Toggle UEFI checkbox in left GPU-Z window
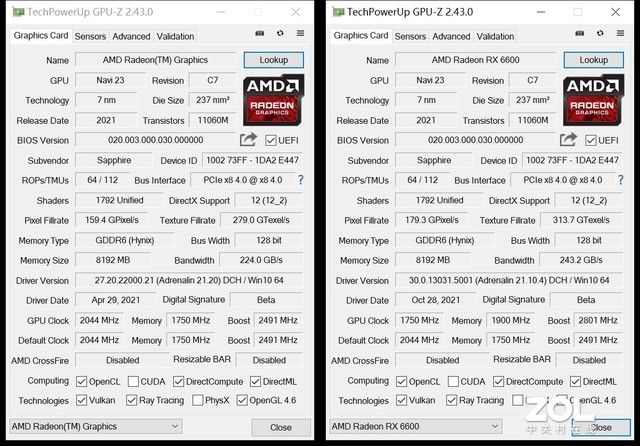This screenshot has height=446, width=640. click(270, 141)
